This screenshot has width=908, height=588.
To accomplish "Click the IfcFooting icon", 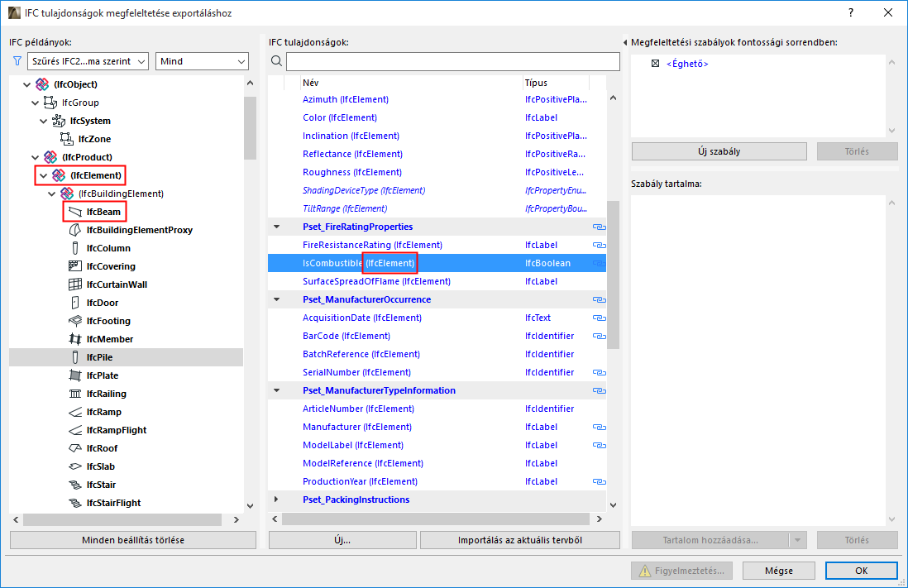I will (74, 321).
